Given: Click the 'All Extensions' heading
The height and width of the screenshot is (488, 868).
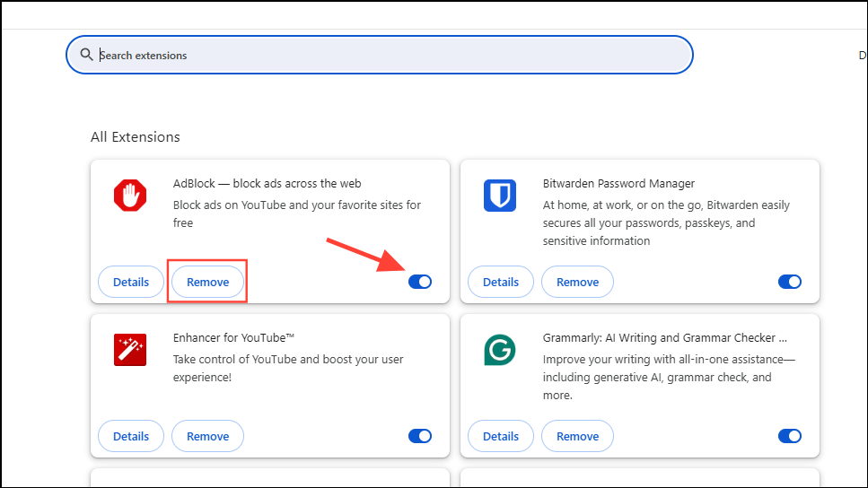Looking at the screenshot, I should click(x=136, y=136).
